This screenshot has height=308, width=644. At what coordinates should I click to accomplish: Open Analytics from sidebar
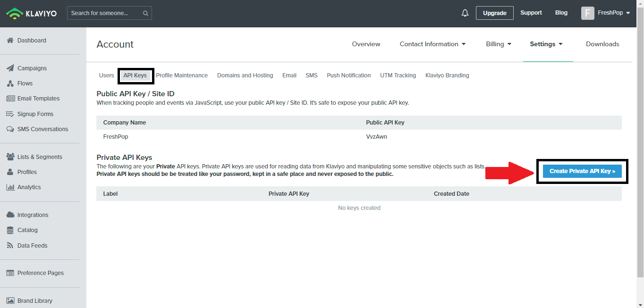click(x=29, y=187)
